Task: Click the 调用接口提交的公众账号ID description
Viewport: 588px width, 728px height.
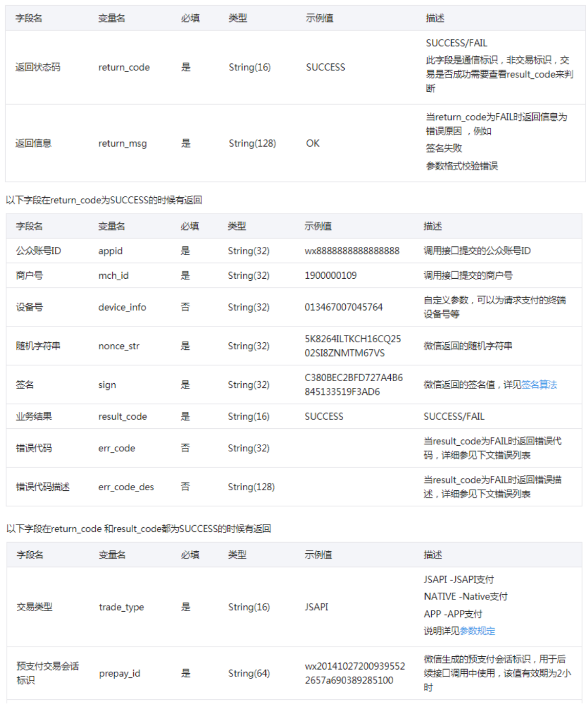Action: pos(477,251)
